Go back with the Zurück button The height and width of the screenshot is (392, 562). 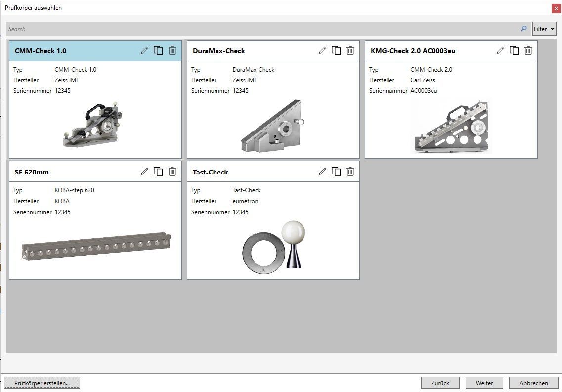click(440, 383)
